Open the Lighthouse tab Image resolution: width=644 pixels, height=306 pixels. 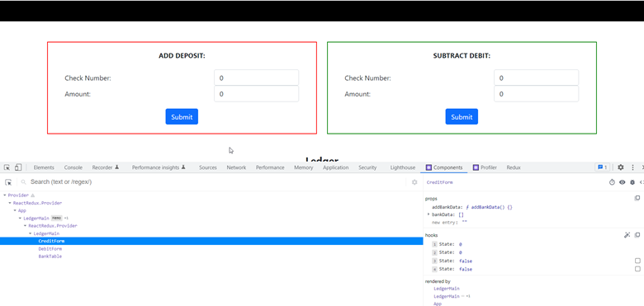point(403,167)
